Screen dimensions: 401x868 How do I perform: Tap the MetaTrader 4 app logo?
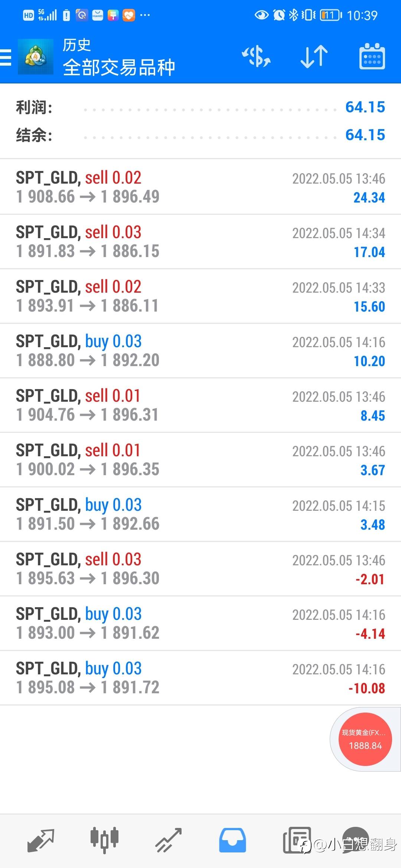[36, 57]
